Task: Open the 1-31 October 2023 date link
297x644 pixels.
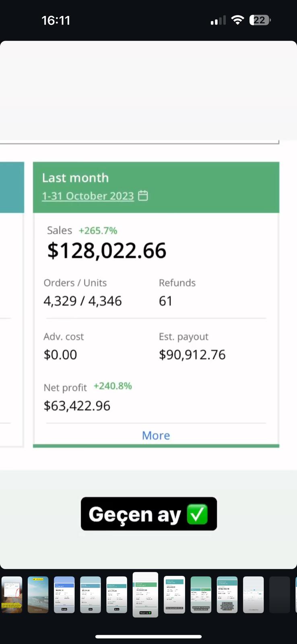Action: (x=88, y=196)
